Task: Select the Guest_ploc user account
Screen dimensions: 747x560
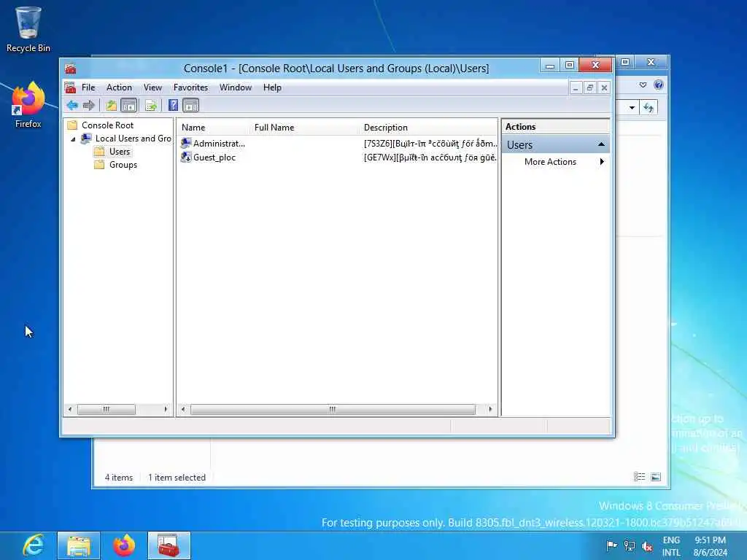Action: point(214,157)
